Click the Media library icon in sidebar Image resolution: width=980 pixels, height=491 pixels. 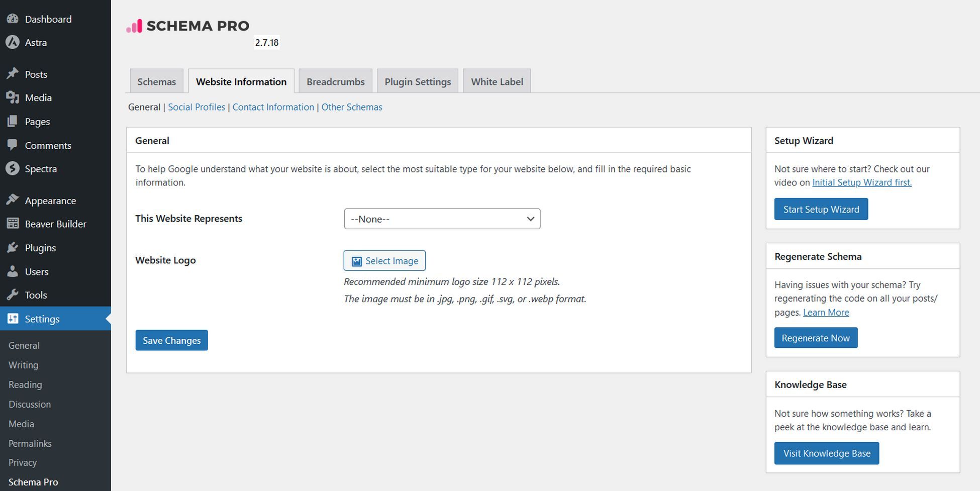[13, 97]
